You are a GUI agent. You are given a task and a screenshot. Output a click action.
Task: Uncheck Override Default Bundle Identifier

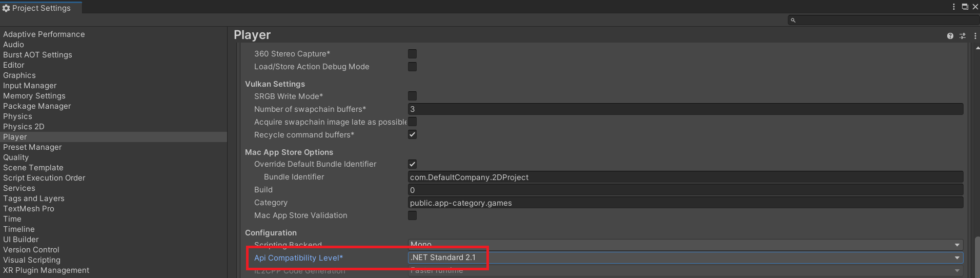click(412, 164)
